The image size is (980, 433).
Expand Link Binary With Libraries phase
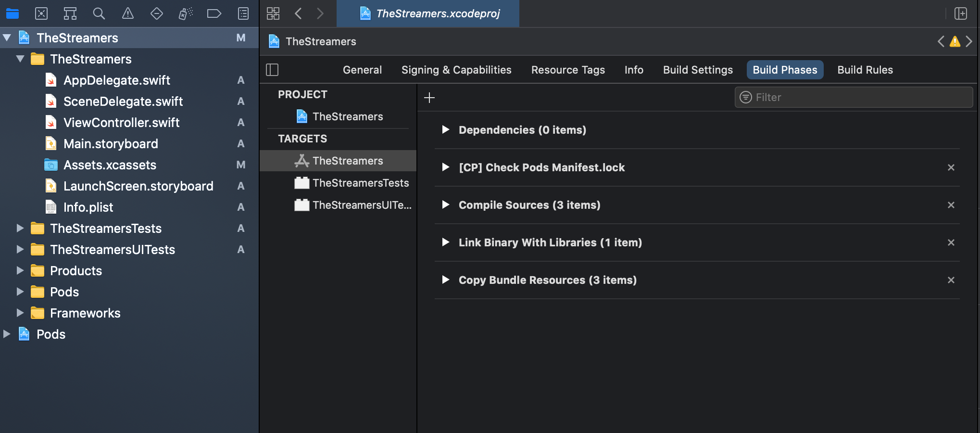click(446, 242)
